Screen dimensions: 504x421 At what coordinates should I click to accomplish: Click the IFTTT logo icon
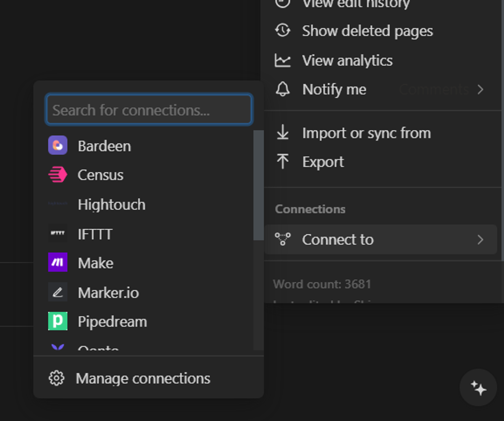click(58, 233)
